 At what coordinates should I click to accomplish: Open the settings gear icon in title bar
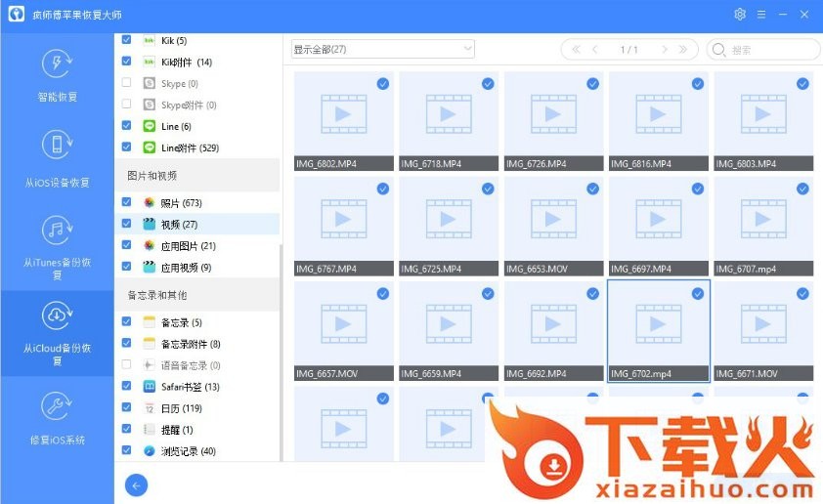coord(740,15)
